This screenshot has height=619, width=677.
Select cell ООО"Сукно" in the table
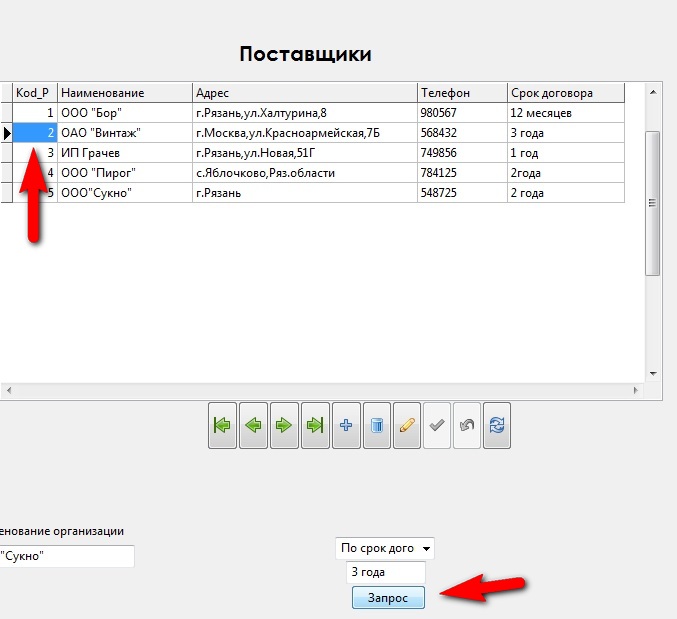tap(125, 193)
